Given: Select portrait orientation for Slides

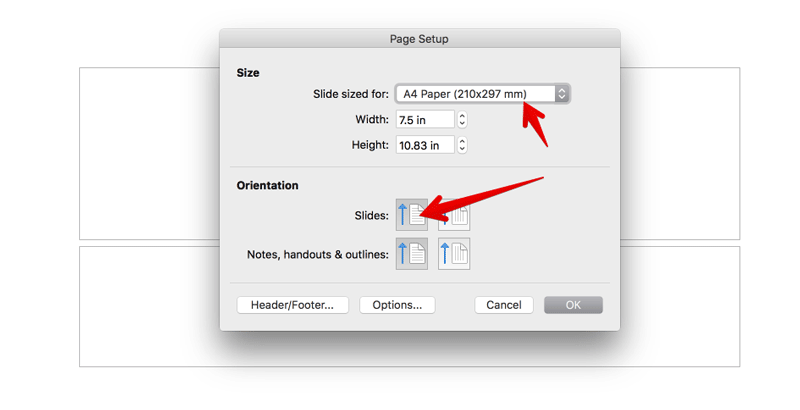Looking at the screenshot, I should tap(412, 215).
